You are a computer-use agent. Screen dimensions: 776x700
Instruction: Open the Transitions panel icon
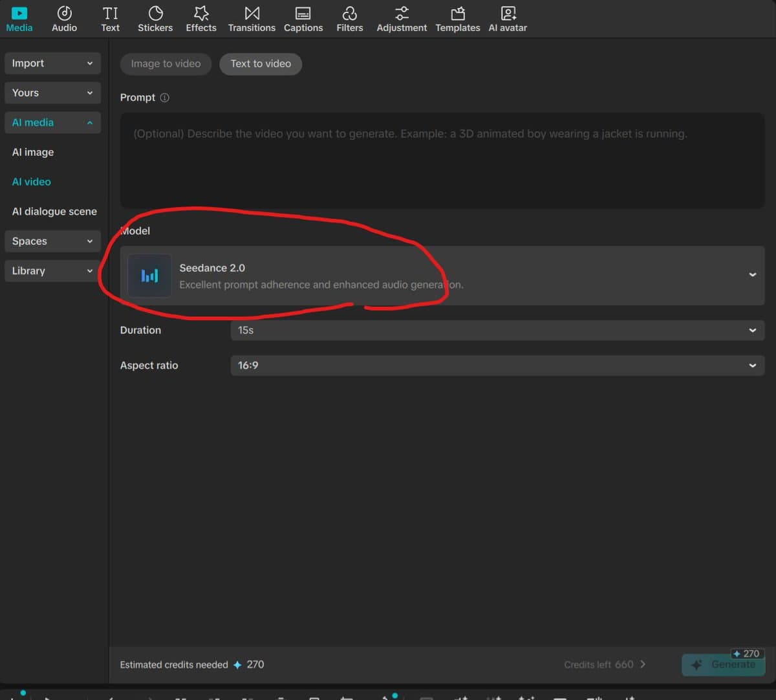click(252, 14)
